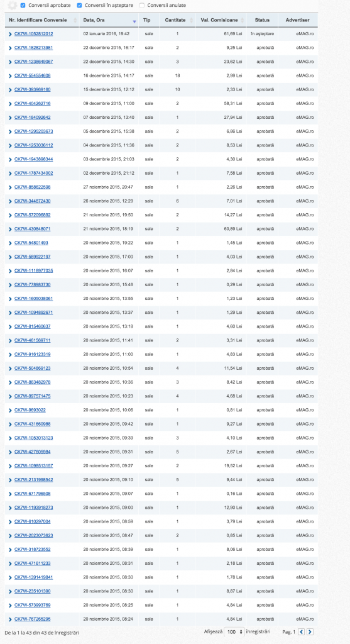Expand row CK7W-1052812012 details
Viewport: 350px width, 644px height.
click(x=10, y=34)
